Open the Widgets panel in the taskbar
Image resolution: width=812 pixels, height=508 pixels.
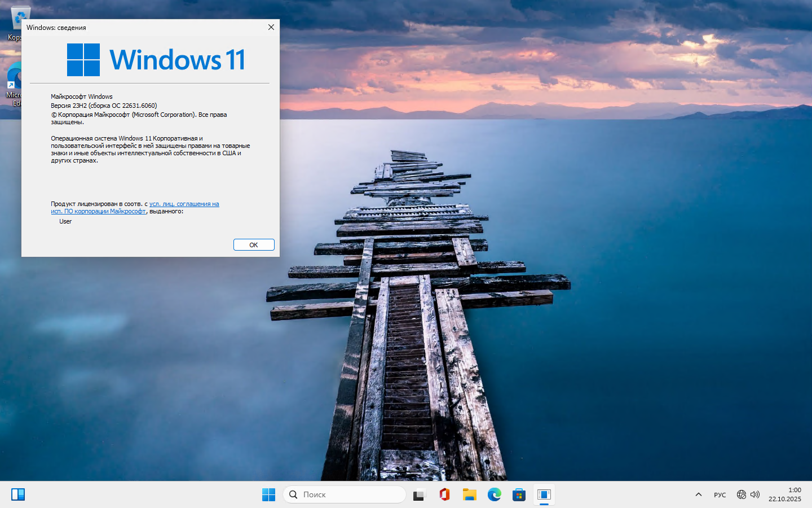point(18,494)
